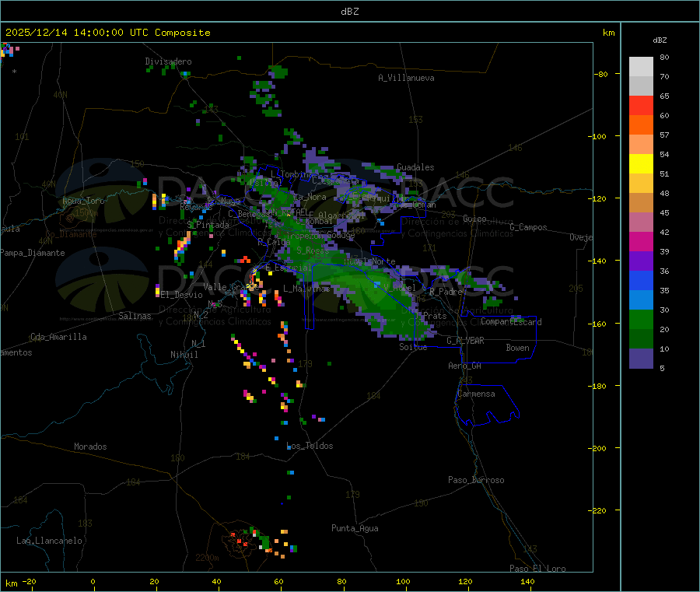
Task: Click the 'S_Pintada' label
Action: pos(208,225)
